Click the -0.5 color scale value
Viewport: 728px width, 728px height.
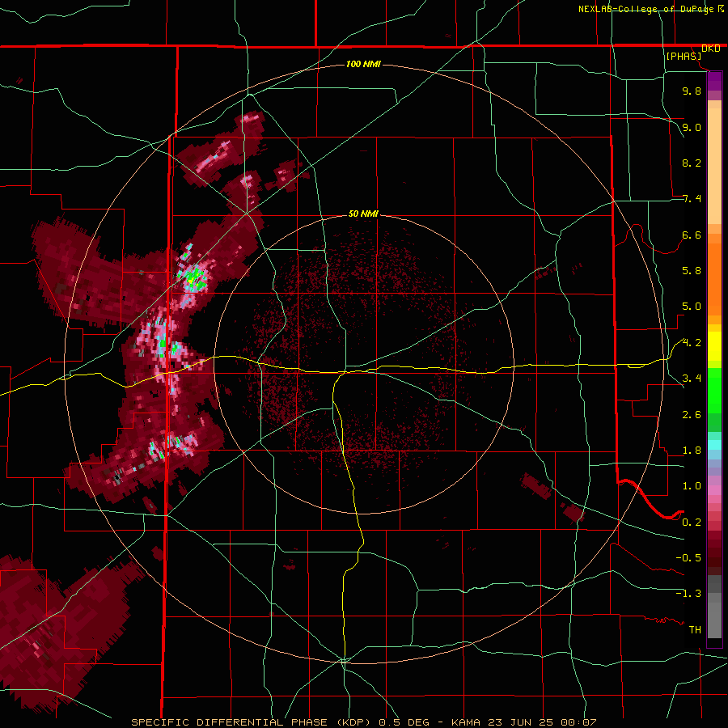[x=688, y=558]
